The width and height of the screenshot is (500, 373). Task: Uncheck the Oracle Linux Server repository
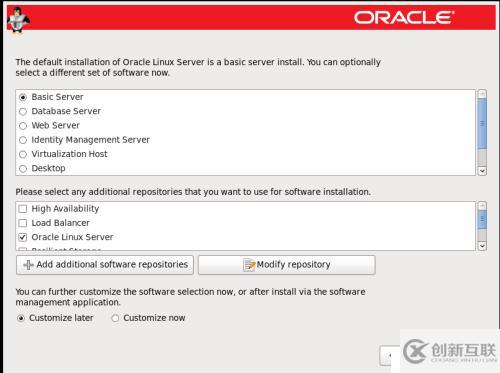(x=23, y=237)
